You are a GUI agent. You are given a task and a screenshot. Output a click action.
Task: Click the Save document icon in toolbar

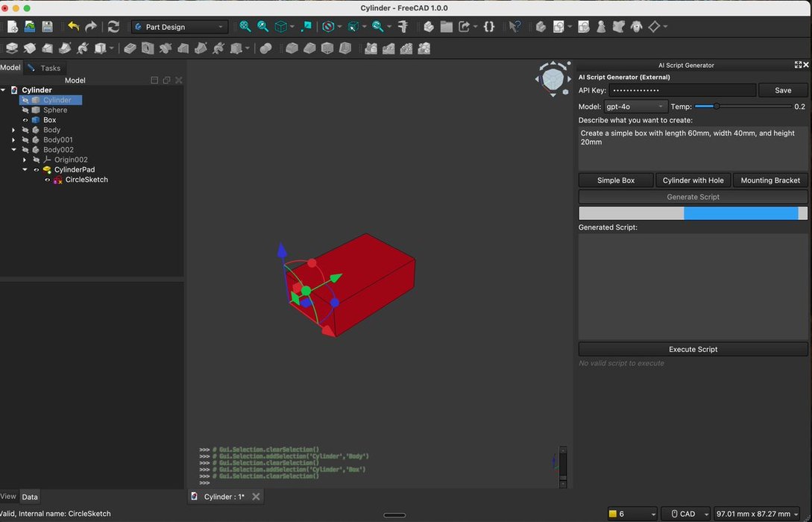pos(47,27)
